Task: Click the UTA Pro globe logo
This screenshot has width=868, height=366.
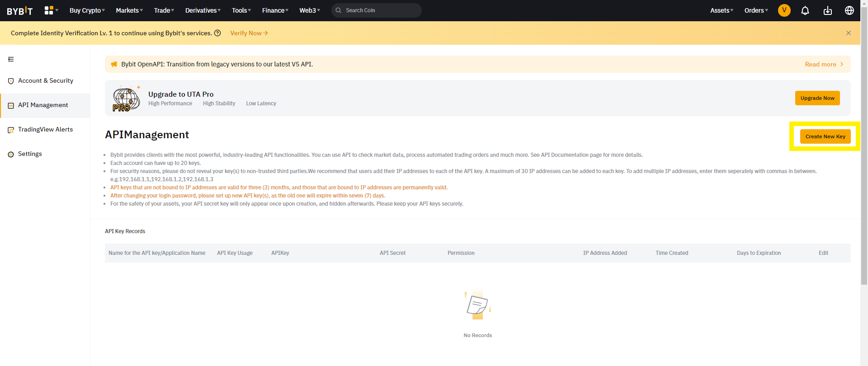Action: (126, 98)
